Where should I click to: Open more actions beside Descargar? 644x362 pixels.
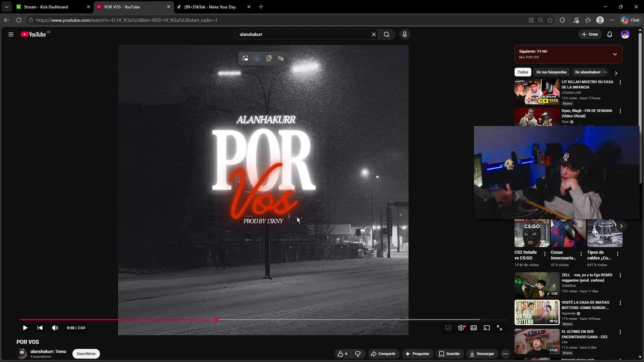click(505, 353)
